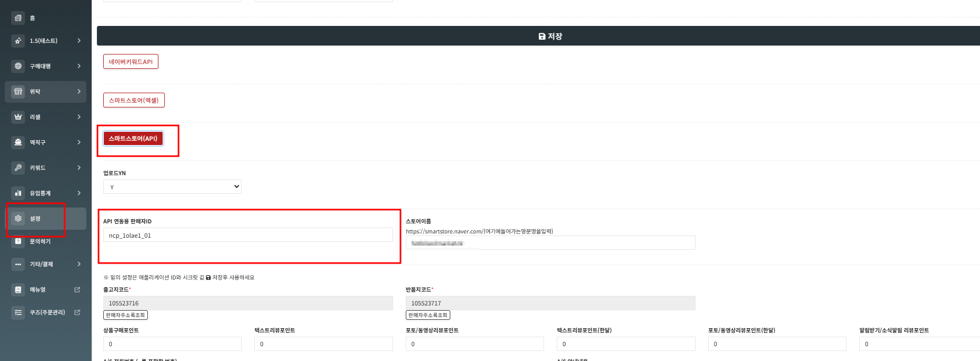The height and width of the screenshot is (361, 980).
Task: Click the checklist icon for 쿠즈(주문관리)
Action: (18, 312)
